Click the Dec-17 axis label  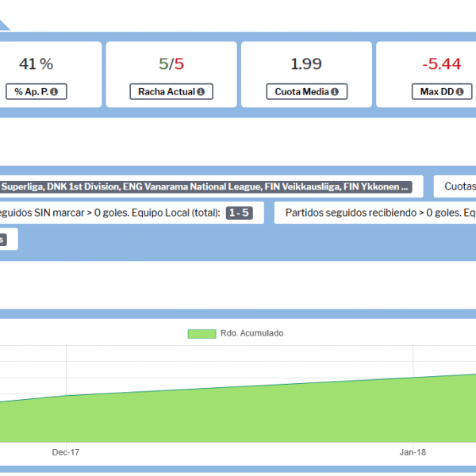(66, 452)
